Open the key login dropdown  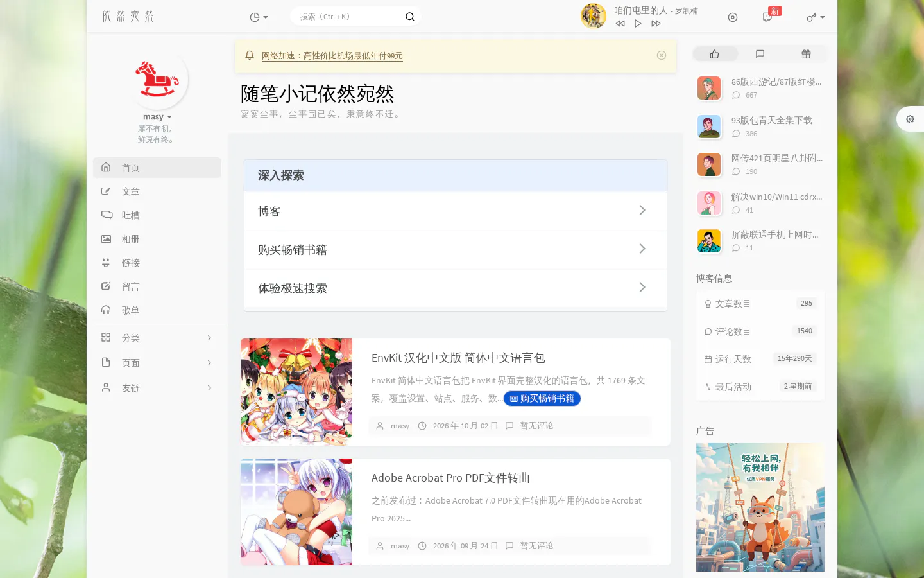(x=816, y=17)
